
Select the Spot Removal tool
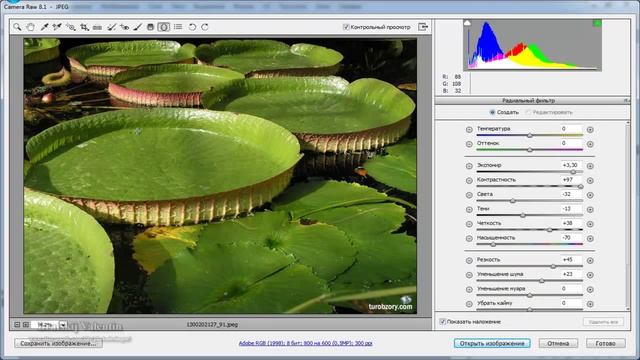(111, 27)
